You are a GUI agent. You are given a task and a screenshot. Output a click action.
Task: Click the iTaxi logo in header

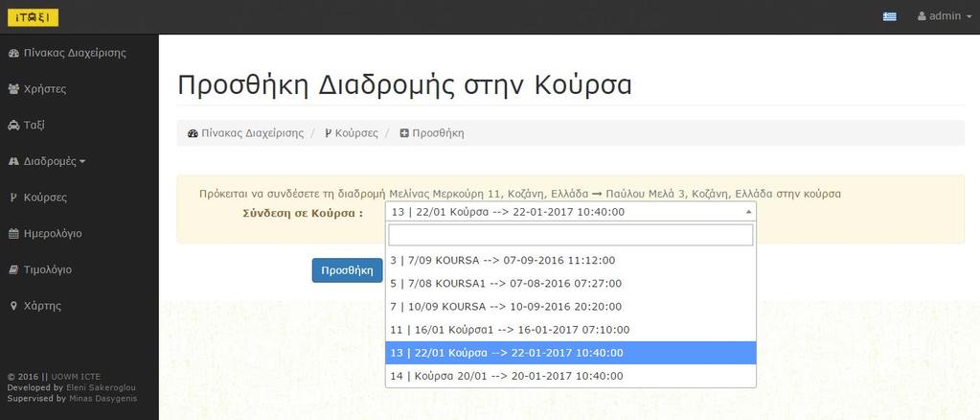coord(34,17)
